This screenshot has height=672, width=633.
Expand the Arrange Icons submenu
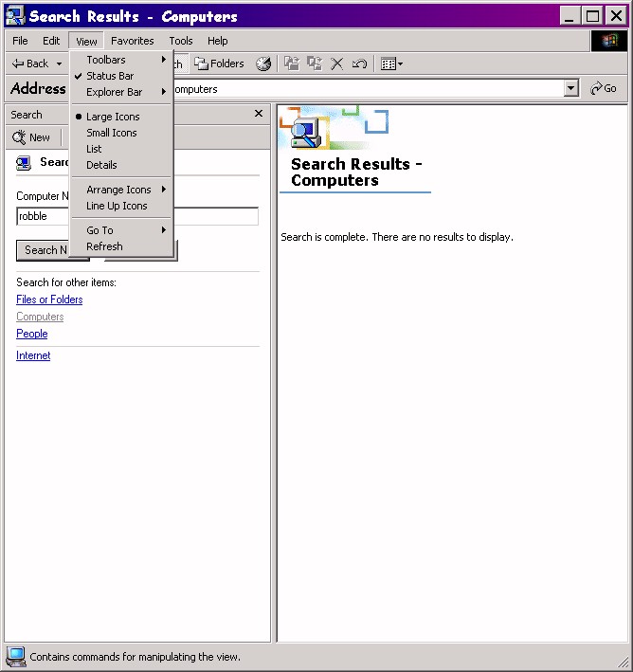[x=121, y=190]
